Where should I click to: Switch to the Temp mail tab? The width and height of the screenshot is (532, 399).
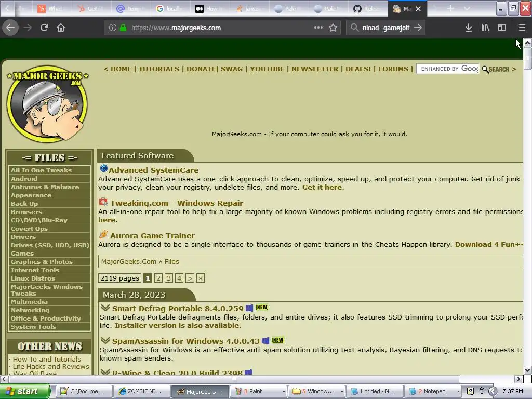(131, 9)
